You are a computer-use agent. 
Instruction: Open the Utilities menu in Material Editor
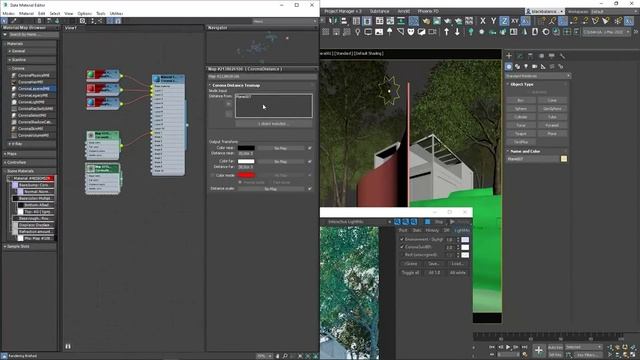[116, 13]
